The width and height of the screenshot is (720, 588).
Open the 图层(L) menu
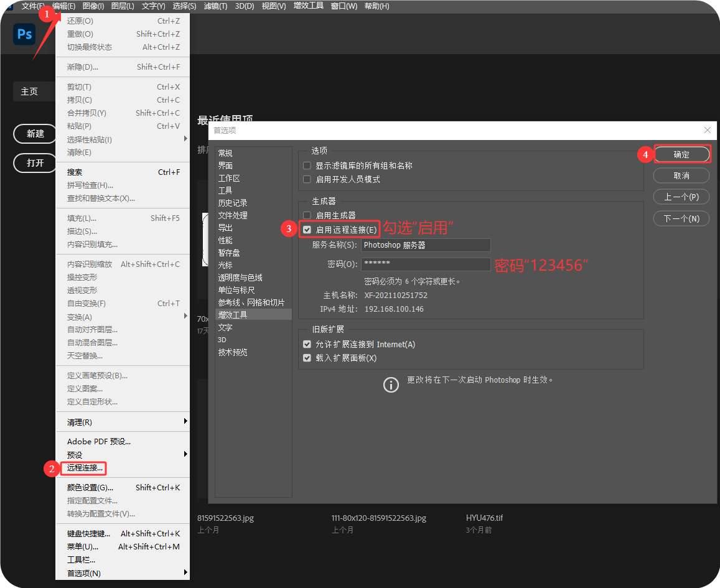123,6
